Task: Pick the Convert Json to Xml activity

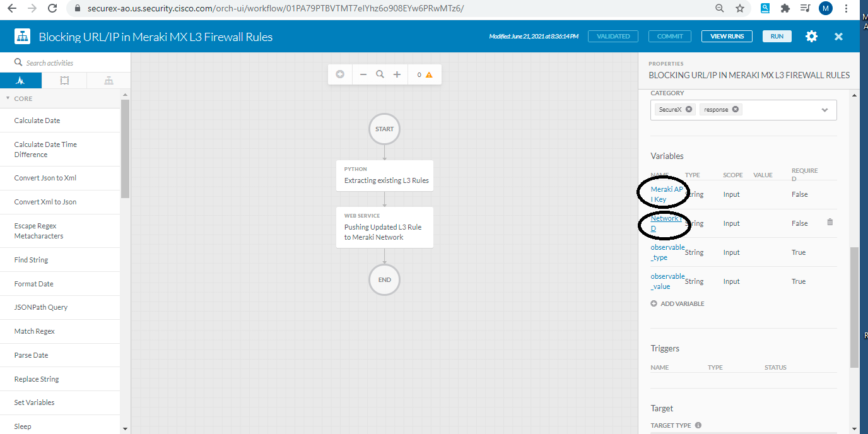Action: (x=60, y=178)
